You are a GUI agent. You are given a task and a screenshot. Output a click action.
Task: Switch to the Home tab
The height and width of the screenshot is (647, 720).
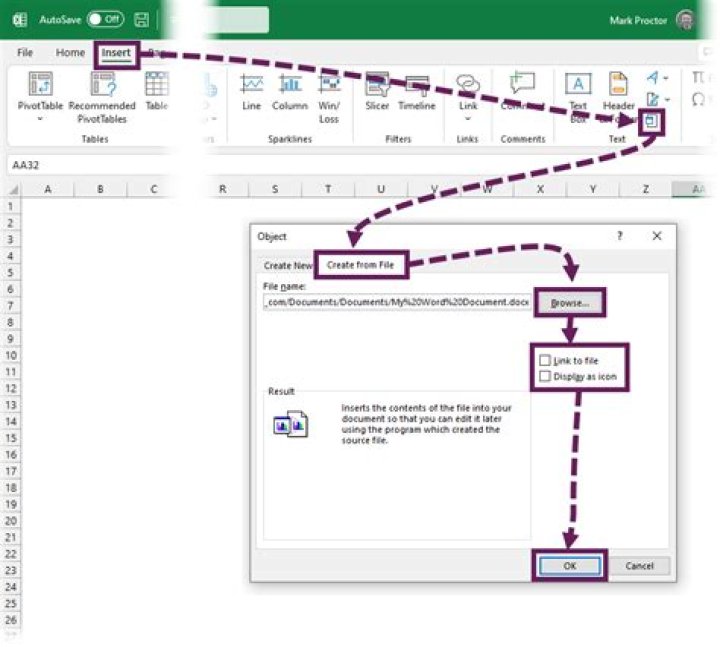[x=70, y=52]
